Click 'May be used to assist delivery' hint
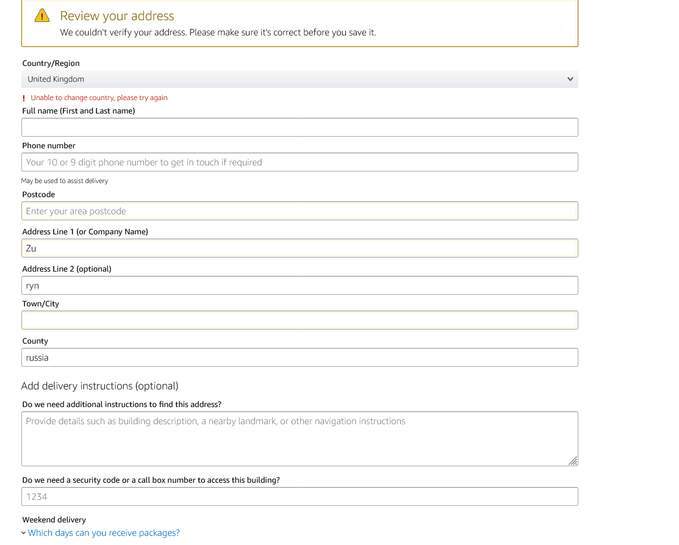Image resolution: width=679 pixels, height=545 pixels. coord(65,181)
